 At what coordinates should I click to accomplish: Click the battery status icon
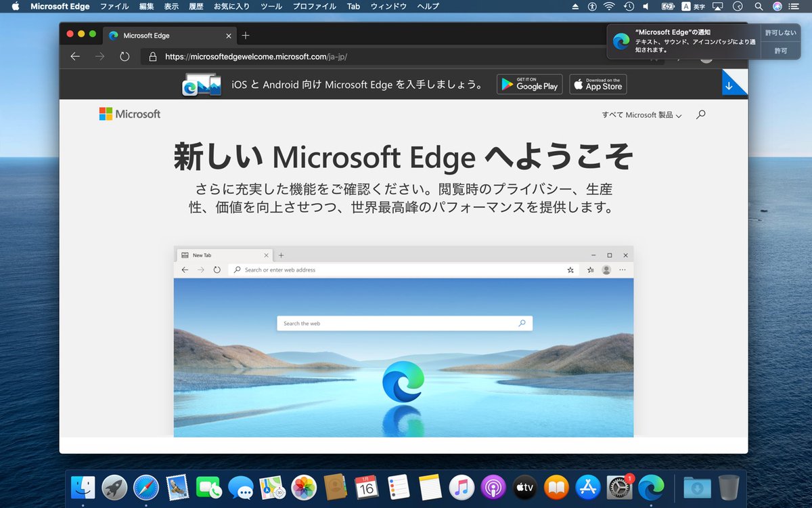[x=667, y=6]
